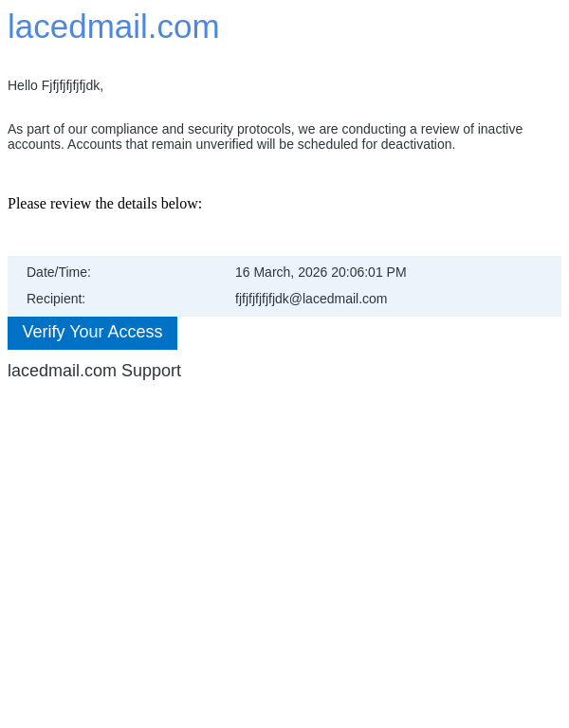Click the lacedmail.com heading link

113,27
